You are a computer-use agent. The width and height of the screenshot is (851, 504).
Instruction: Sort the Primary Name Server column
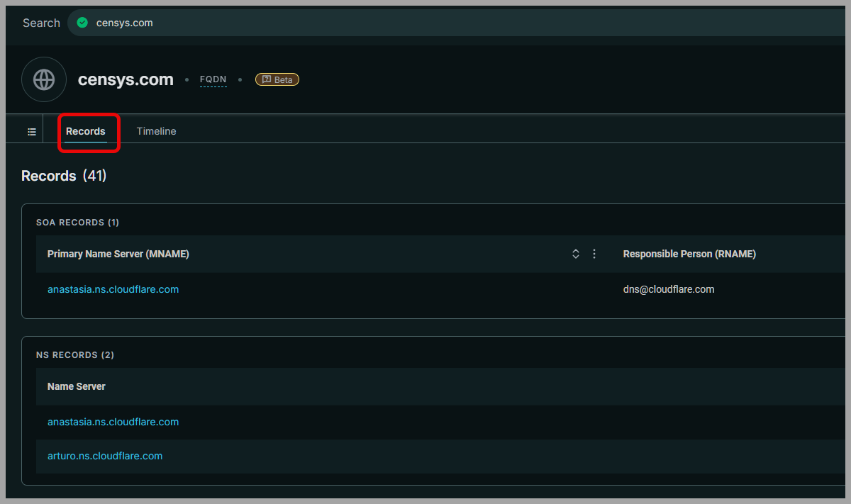[x=576, y=254]
